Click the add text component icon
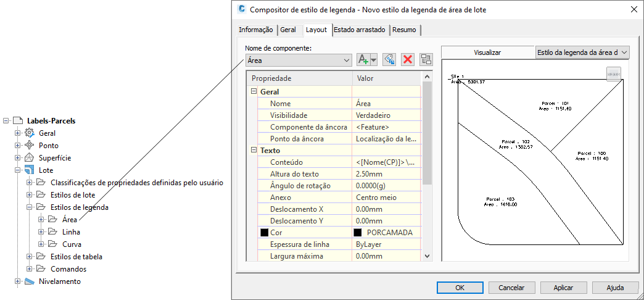 [363, 60]
